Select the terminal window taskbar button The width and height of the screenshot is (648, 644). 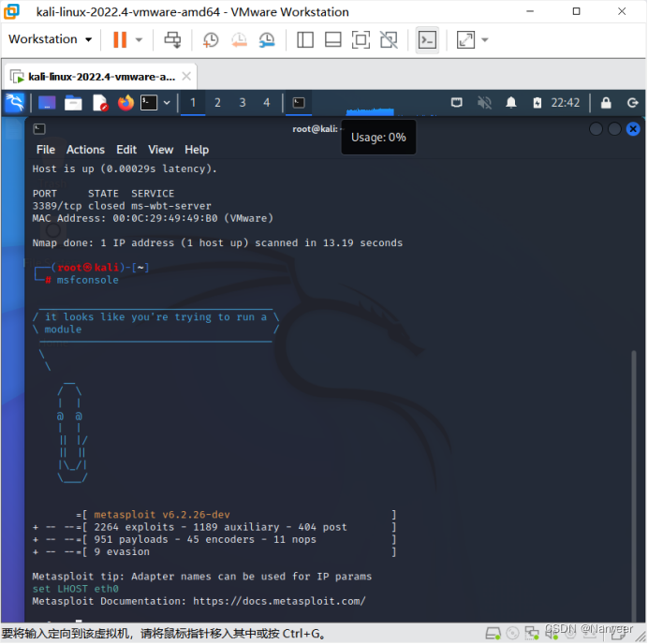pyautogui.click(x=299, y=102)
